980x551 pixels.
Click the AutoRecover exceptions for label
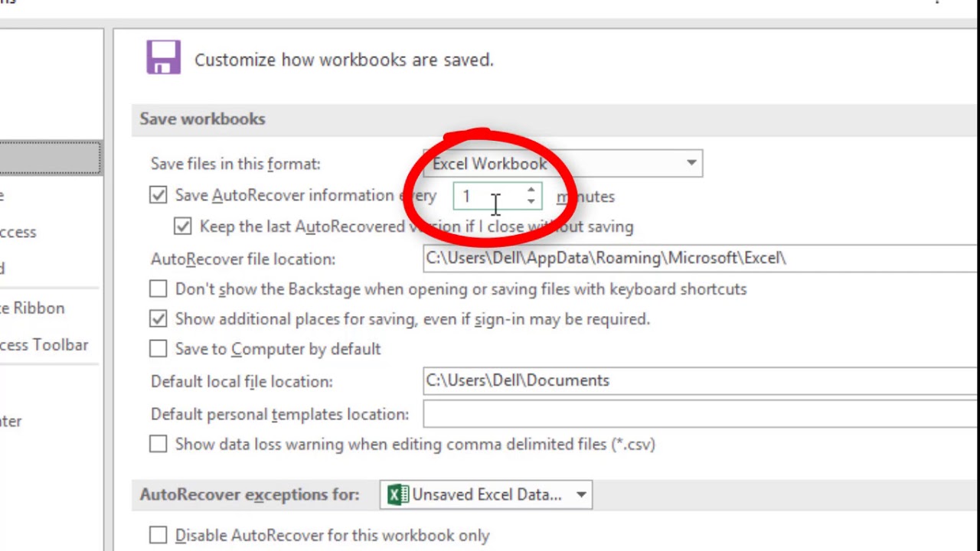tap(250, 494)
